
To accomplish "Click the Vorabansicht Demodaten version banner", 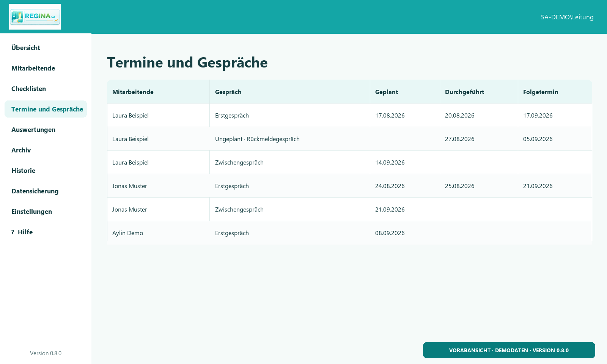I will click(x=509, y=350).
